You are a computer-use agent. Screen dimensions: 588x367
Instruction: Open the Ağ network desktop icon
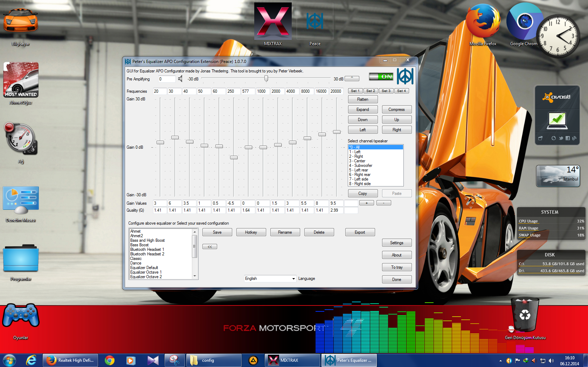(21, 142)
